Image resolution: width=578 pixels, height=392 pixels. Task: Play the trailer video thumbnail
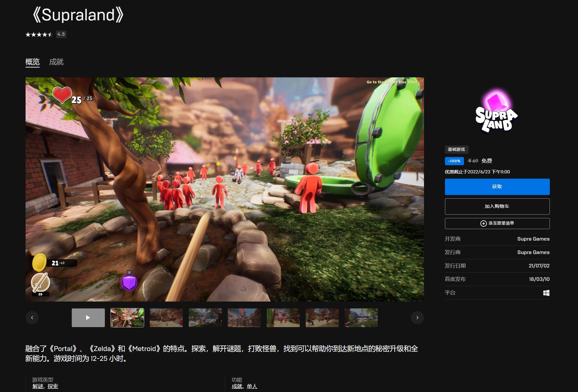coord(88,318)
